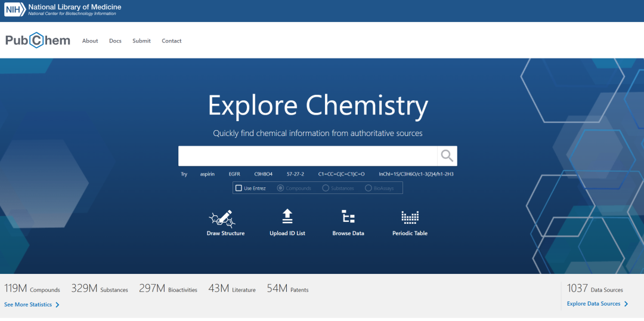
Task: Open the About menu
Action: point(90,41)
